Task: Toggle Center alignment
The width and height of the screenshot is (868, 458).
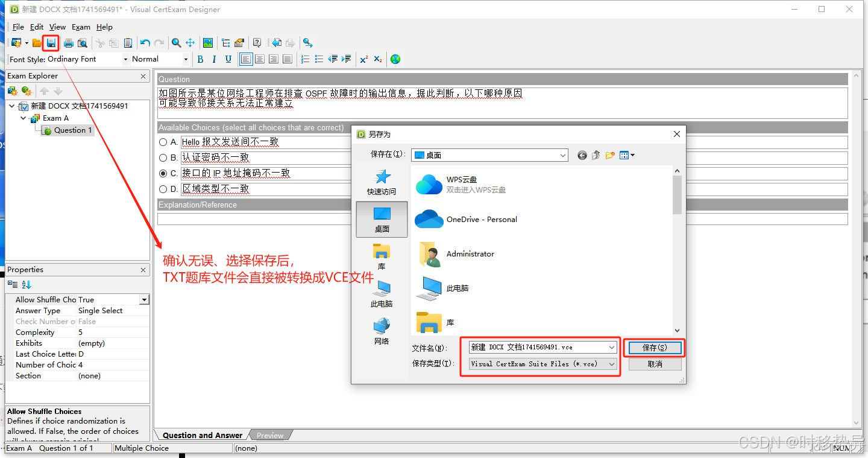Action: coord(259,59)
